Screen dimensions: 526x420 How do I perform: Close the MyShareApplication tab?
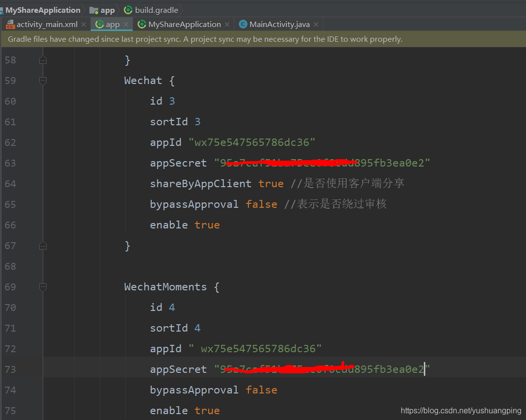coord(227,25)
